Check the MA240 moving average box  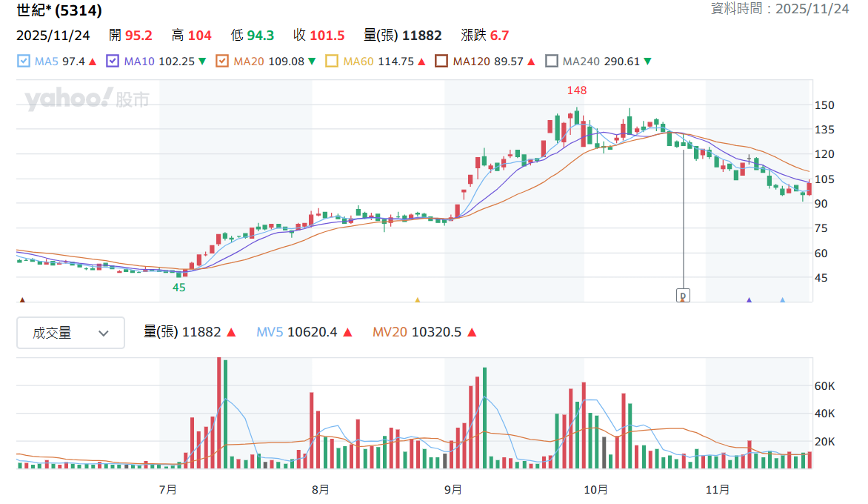coord(551,61)
